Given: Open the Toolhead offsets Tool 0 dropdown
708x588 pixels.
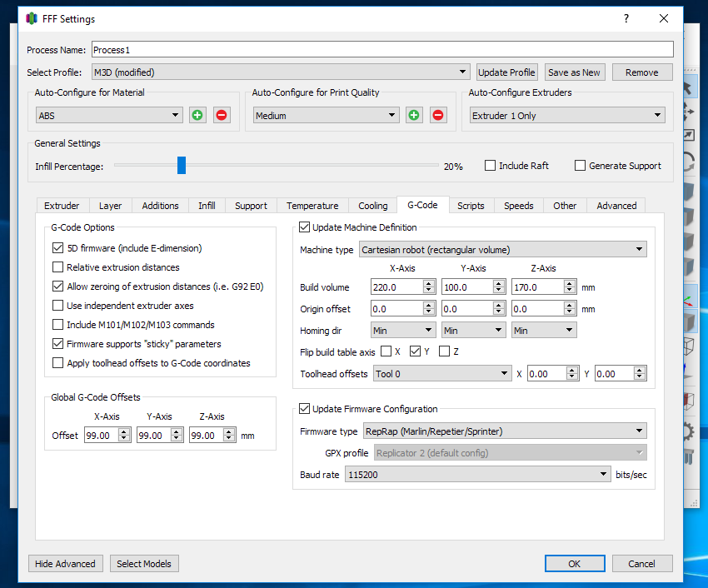Looking at the screenshot, I should [x=442, y=374].
